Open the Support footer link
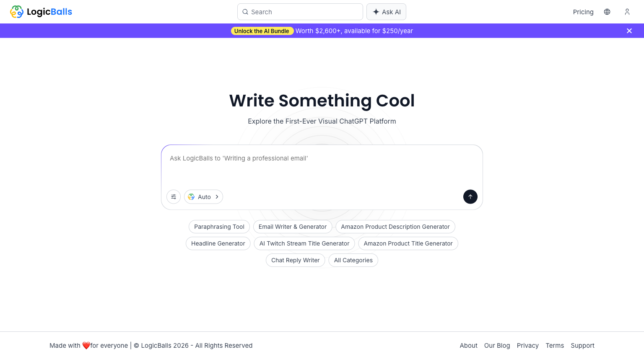This screenshot has width=644, height=362. (582, 346)
